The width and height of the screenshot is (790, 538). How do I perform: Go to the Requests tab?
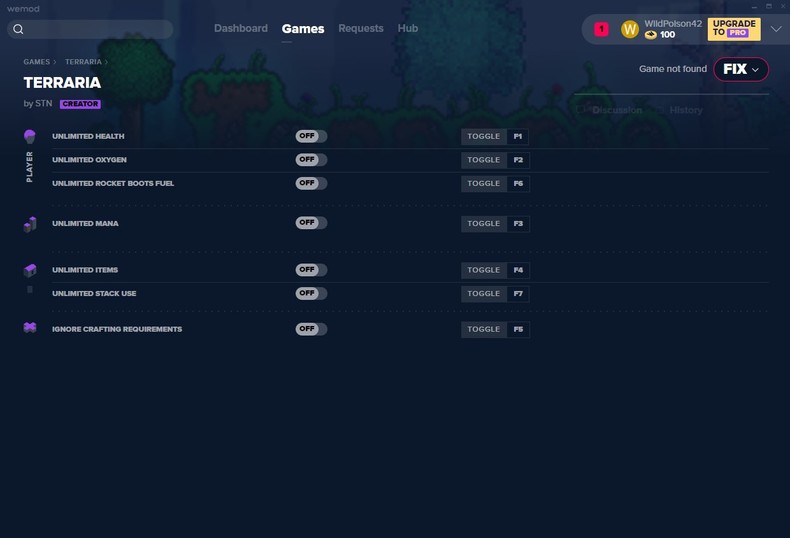click(x=361, y=29)
